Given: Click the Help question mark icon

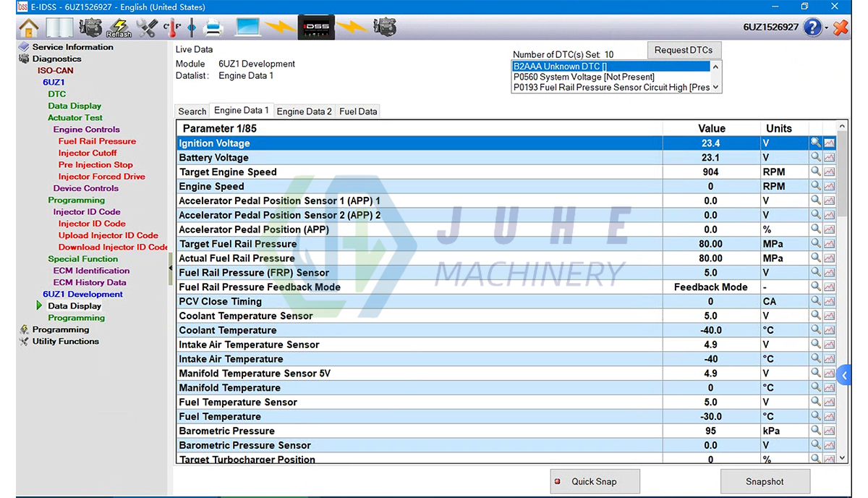Looking at the screenshot, I should (x=811, y=27).
